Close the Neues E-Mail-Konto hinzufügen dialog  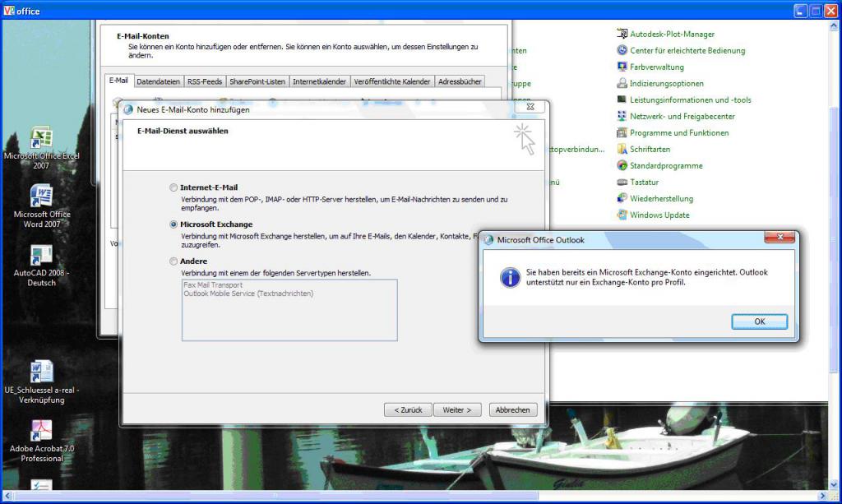(x=530, y=106)
